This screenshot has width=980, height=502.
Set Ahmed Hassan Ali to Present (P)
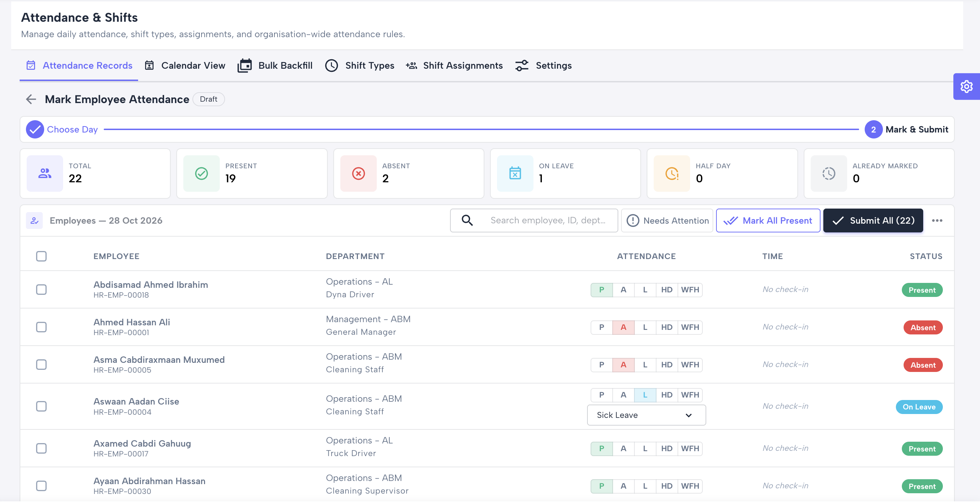601,327
